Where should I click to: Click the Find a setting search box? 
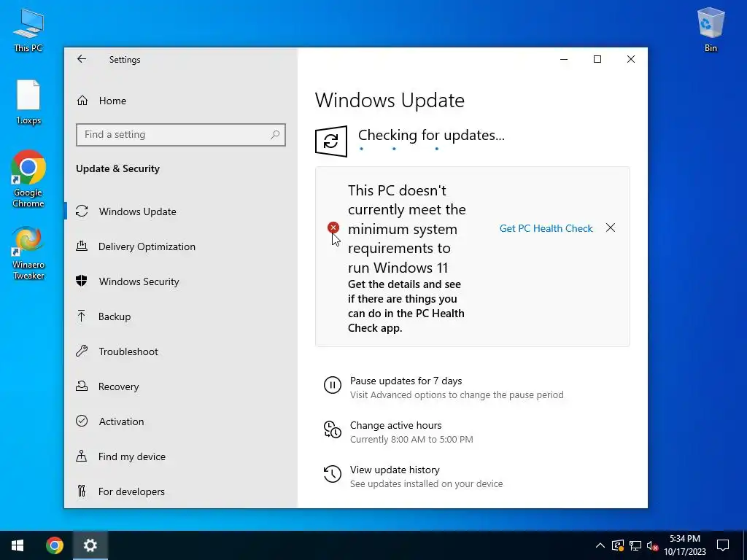coord(181,135)
